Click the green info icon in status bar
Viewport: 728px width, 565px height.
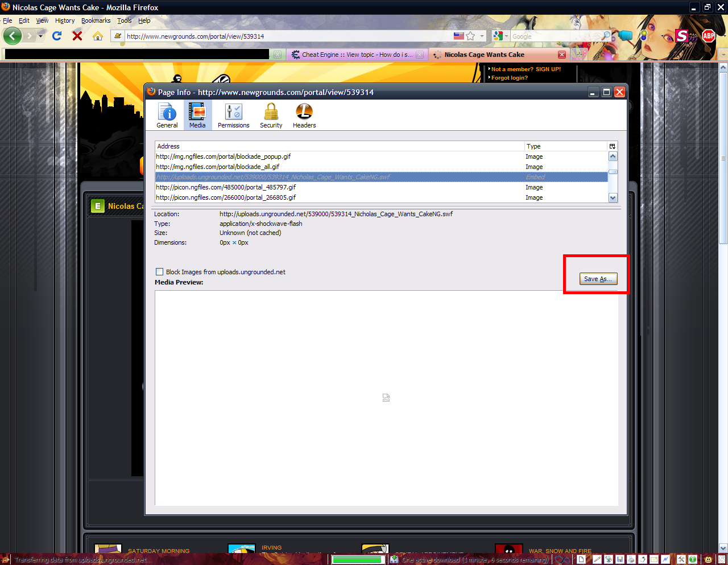(692, 560)
